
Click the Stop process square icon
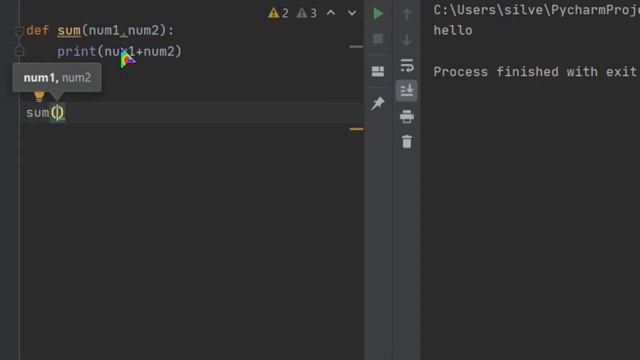378,39
